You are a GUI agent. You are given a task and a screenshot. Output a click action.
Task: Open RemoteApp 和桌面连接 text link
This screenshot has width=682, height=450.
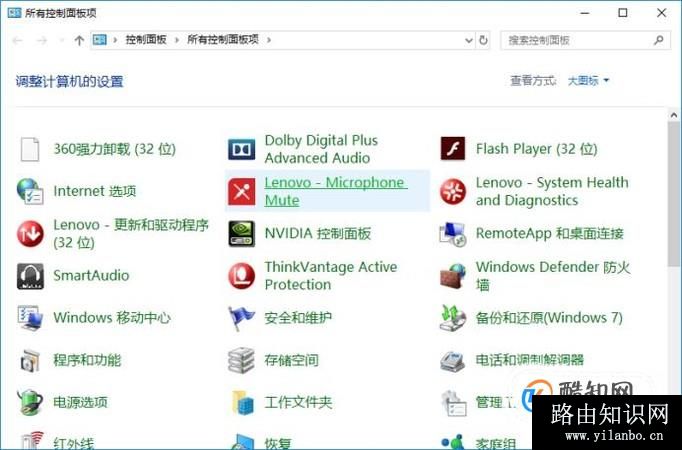pos(549,233)
